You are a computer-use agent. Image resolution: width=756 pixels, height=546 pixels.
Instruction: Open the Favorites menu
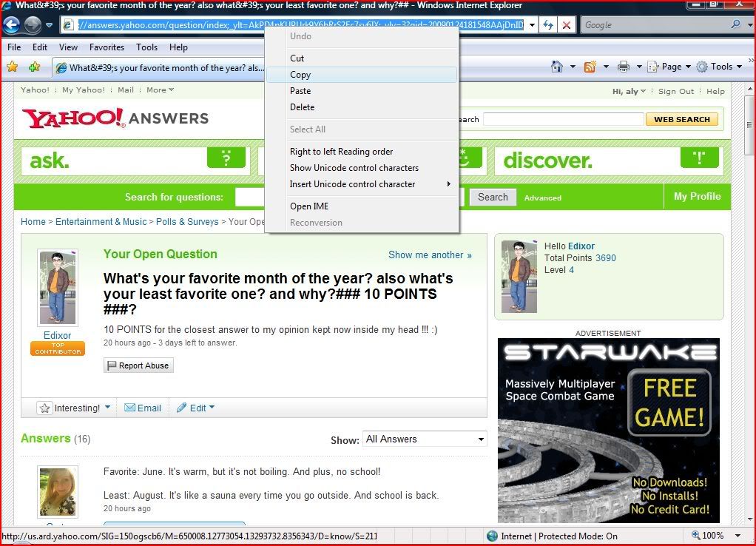(107, 47)
